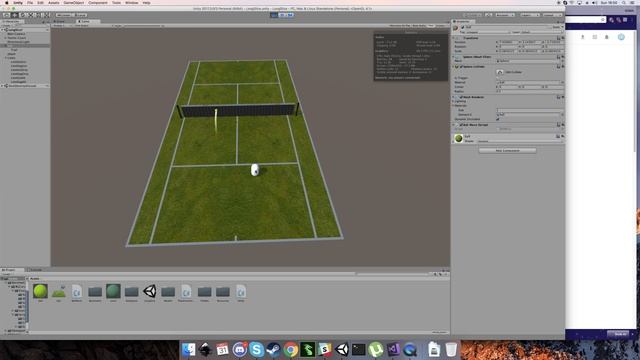Open uTorrent from the Dock
The height and width of the screenshot is (360, 640).
[376, 349]
